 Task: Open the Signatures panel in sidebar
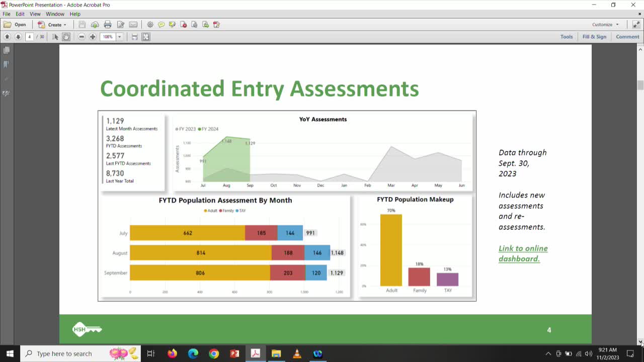click(x=7, y=94)
